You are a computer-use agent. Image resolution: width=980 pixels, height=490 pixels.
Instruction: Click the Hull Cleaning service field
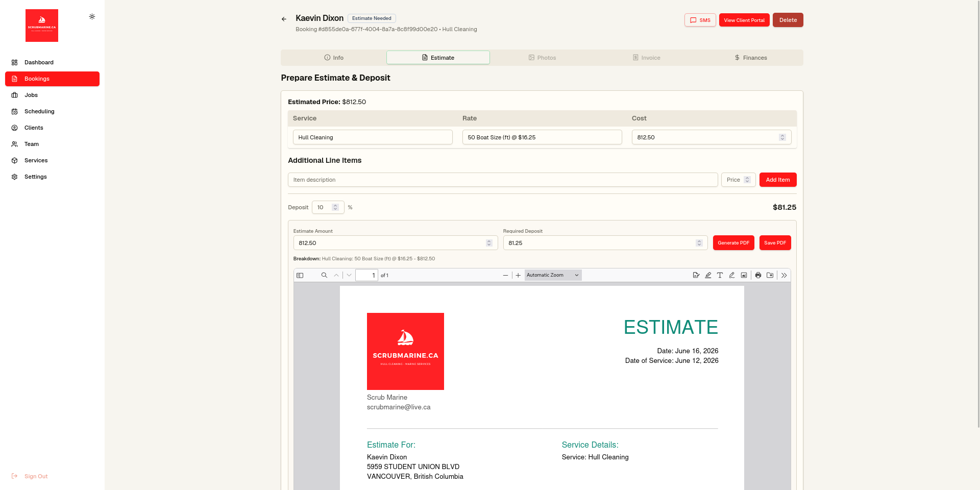click(x=373, y=137)
